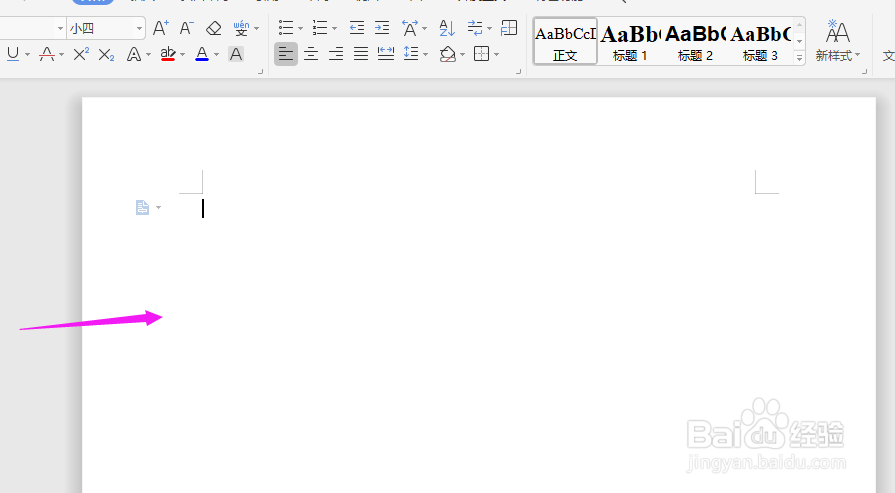Click the clear formatting eraser icon
This screenshot has height=493, width=895.
(x=213, y=28)
